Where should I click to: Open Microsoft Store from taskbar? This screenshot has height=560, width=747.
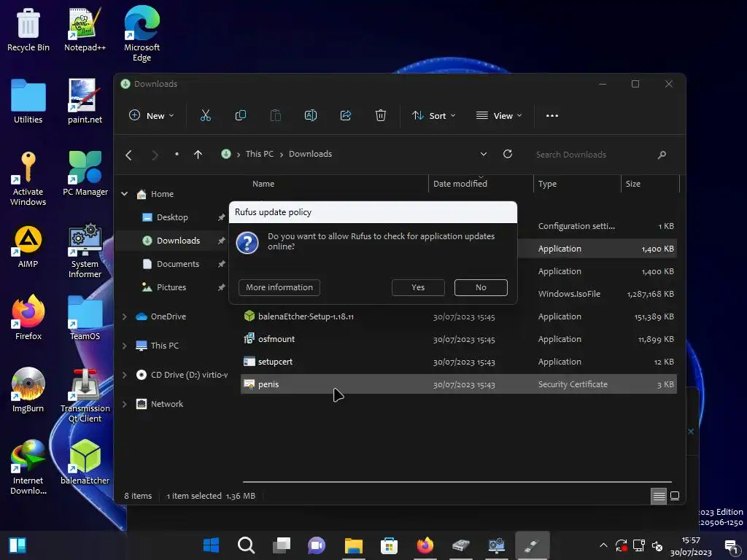pyautogui.click(x=390, y=545)
